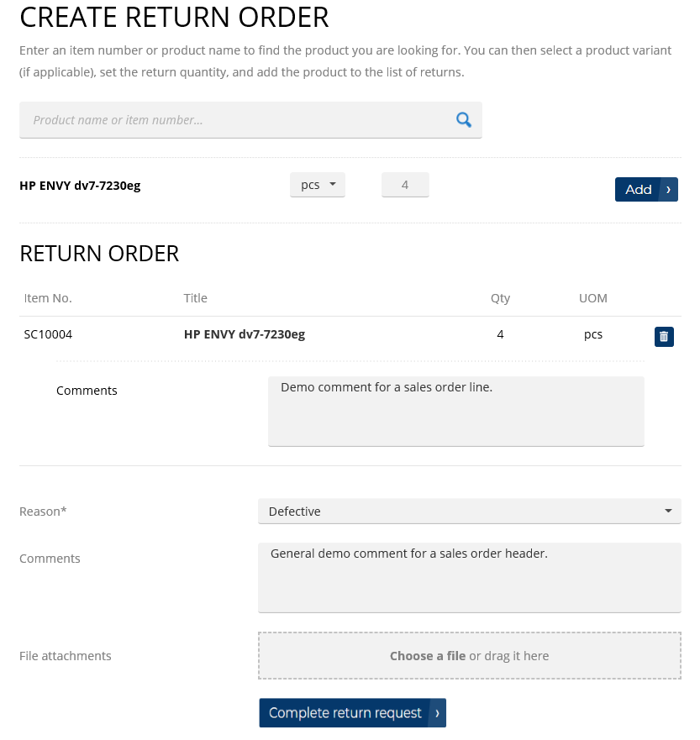This screenshot has height=740, width=700.
Task: Remove SC10004 line using the trash icon
Action: [664, 336]
